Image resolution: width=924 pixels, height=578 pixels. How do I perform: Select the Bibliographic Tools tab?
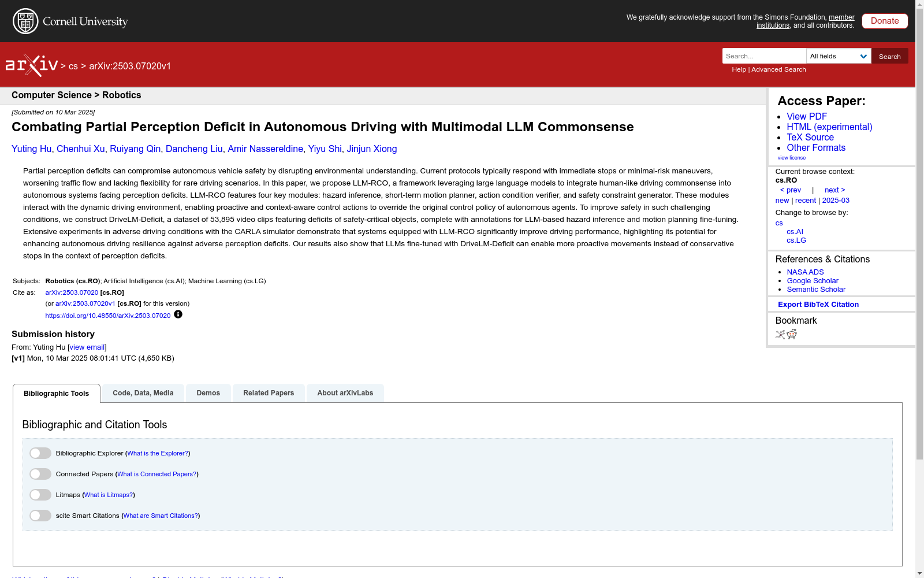tap(57, 393)
